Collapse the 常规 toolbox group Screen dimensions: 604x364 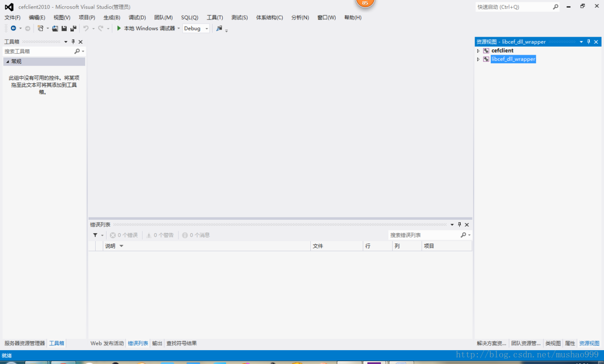(x=8, y=61)
